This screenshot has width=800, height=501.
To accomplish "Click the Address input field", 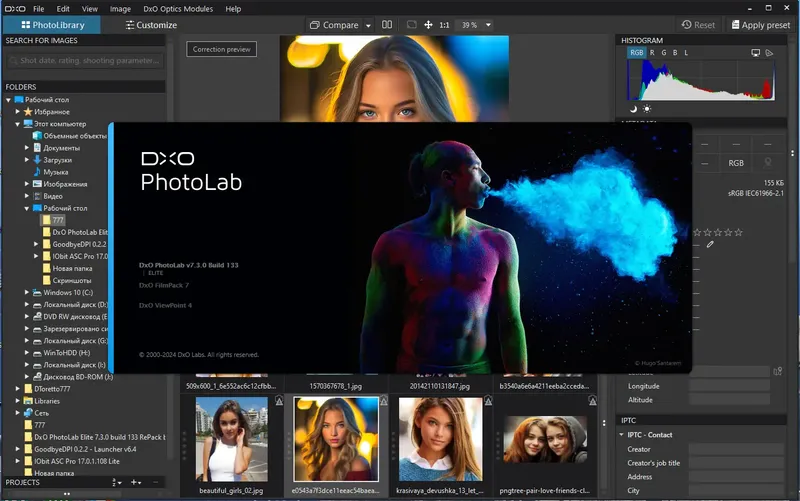I will pyautogui.click(x=736, y=477).
